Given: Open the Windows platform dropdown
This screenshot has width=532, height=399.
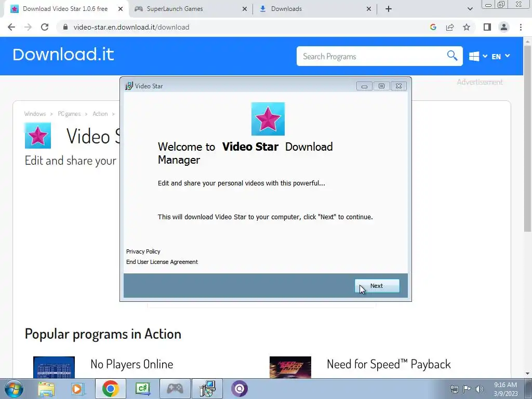Looking at the screenshot, I should [x=478, y=56].
